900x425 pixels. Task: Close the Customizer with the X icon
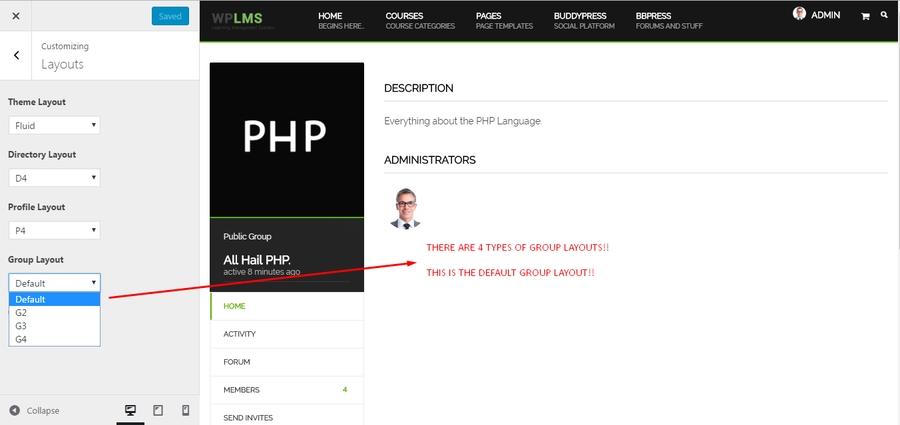[15, 16]
